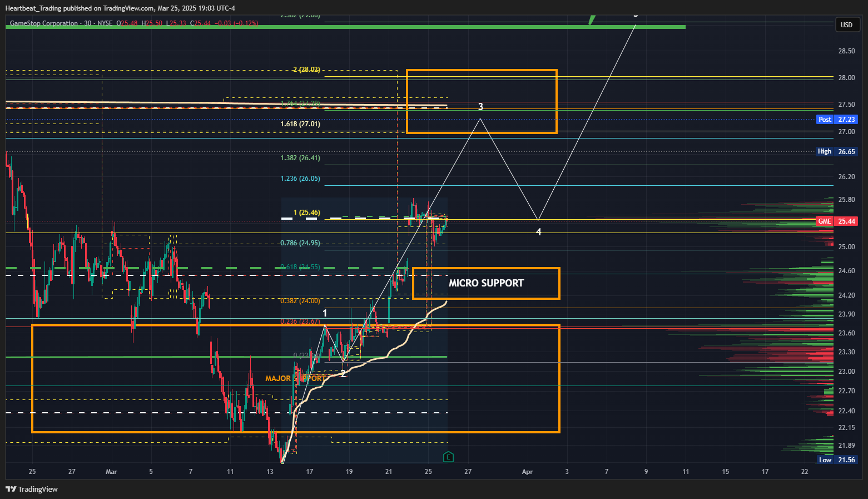Click the 1.618 (27.01) Fibonacci label
This screenshot has height=499, width=868.
tap(300, 124)
